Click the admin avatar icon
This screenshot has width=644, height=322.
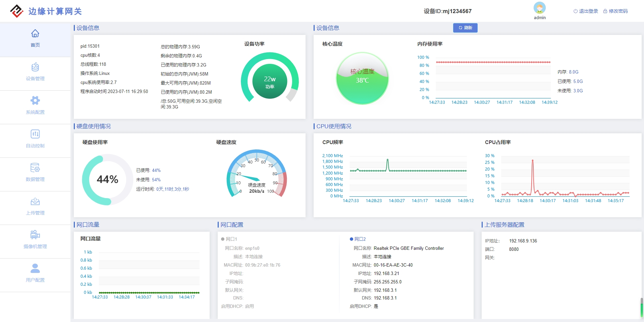point(540,8)
